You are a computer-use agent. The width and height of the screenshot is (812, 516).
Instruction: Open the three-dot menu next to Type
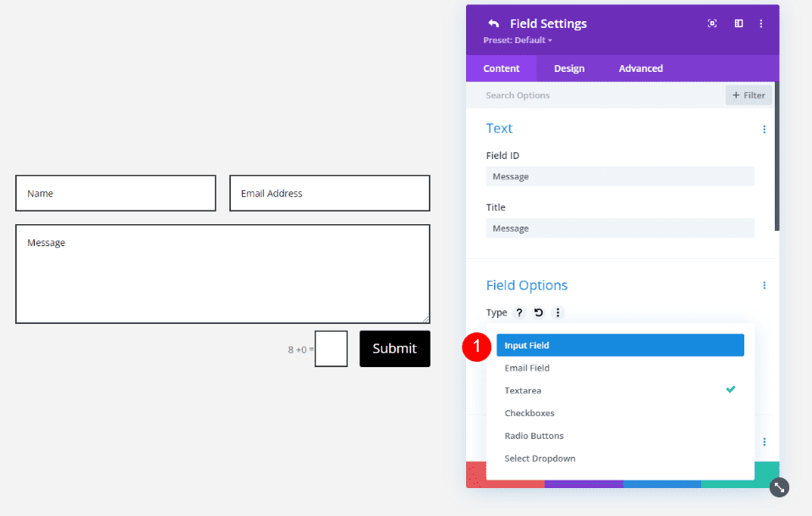click(x=557, y=312)
